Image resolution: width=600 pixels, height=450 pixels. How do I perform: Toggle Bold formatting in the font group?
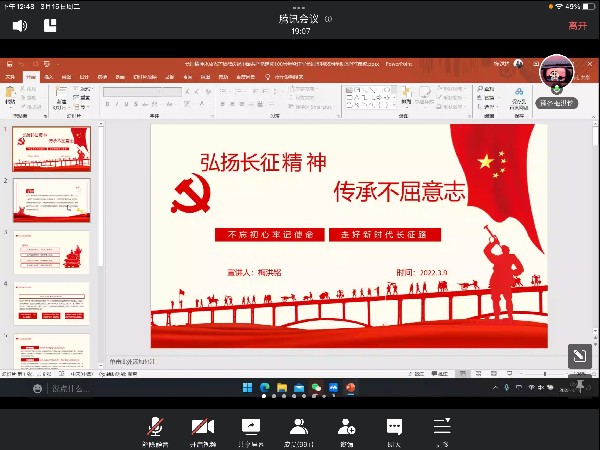coord(108,104)
